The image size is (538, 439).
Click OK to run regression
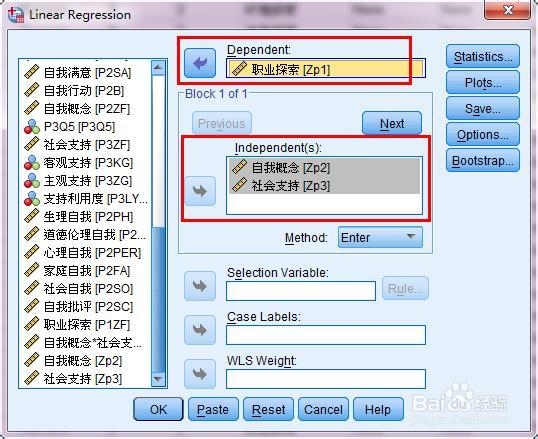(x=158, y=409)
